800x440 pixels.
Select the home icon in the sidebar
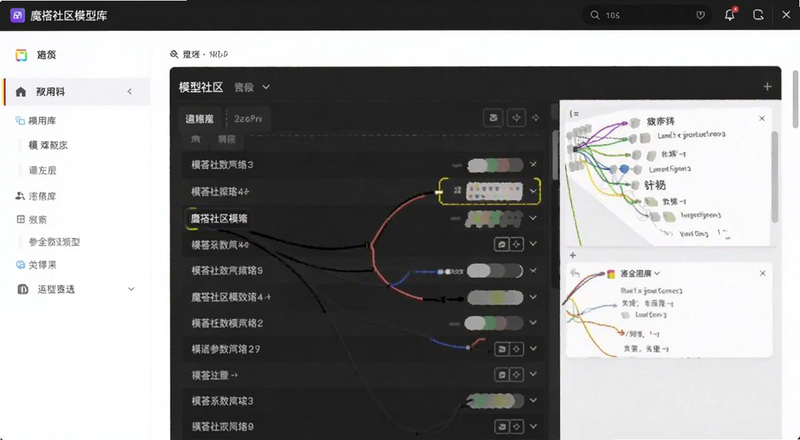point(21,92)
